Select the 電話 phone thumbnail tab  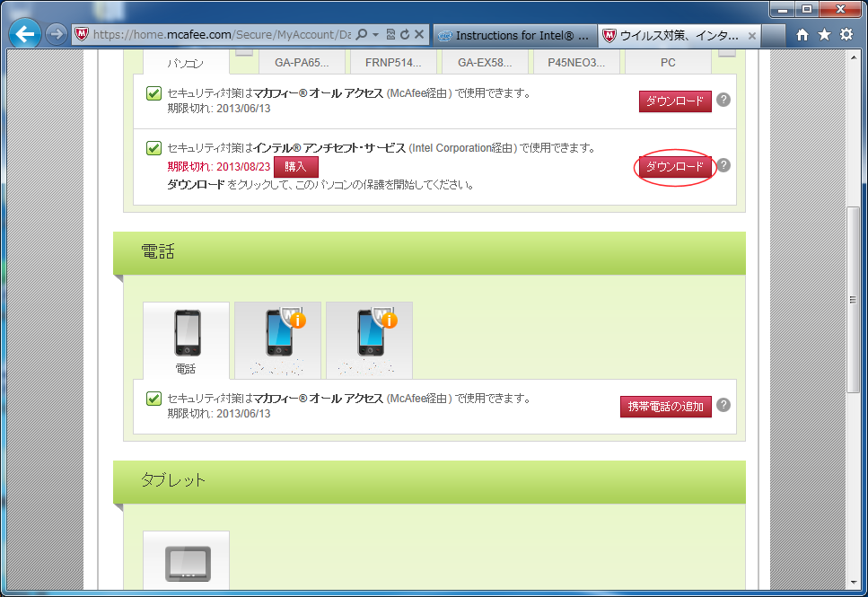186,340
